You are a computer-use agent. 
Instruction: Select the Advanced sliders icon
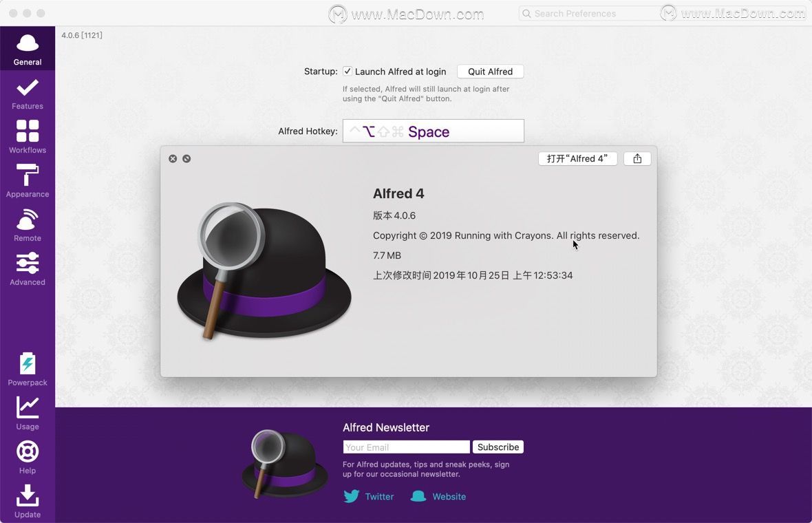[28, 263]
